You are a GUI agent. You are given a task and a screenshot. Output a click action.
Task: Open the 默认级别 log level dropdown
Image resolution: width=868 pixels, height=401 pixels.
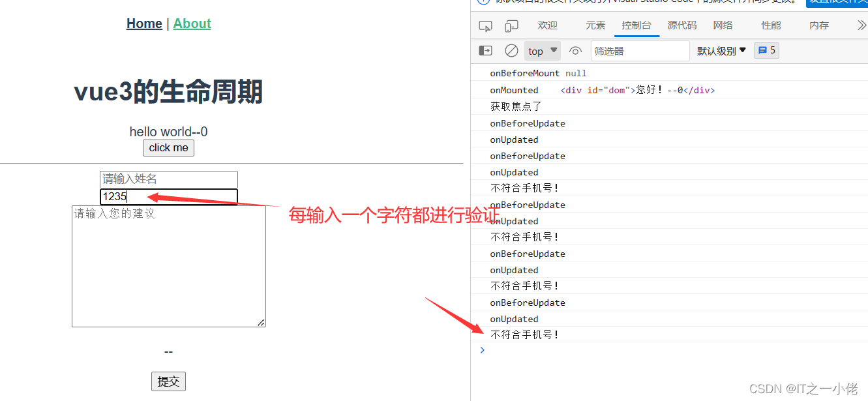tap(721, 50)
